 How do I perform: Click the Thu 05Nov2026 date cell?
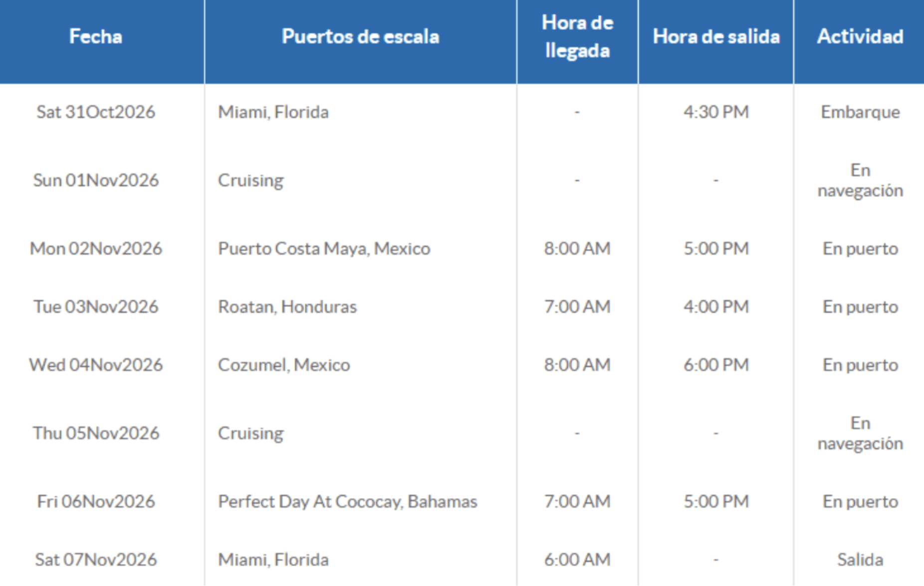click(x=96, y=433)
